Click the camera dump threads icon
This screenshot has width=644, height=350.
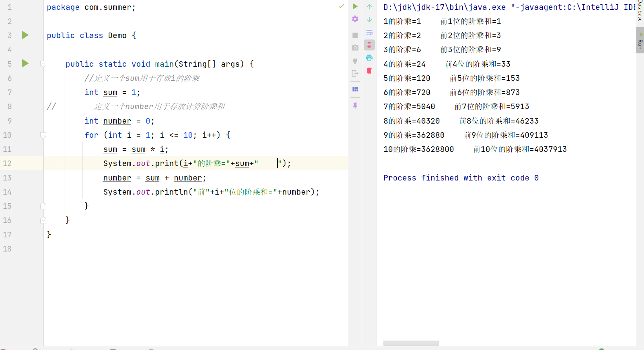pyautogui.click(x=355, y=48)
